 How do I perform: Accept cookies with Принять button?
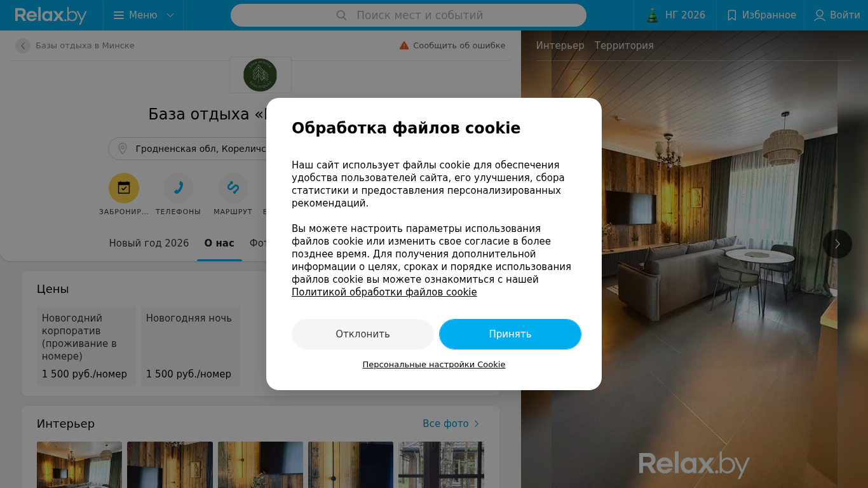pyautogui.click(x=510, y=334)
